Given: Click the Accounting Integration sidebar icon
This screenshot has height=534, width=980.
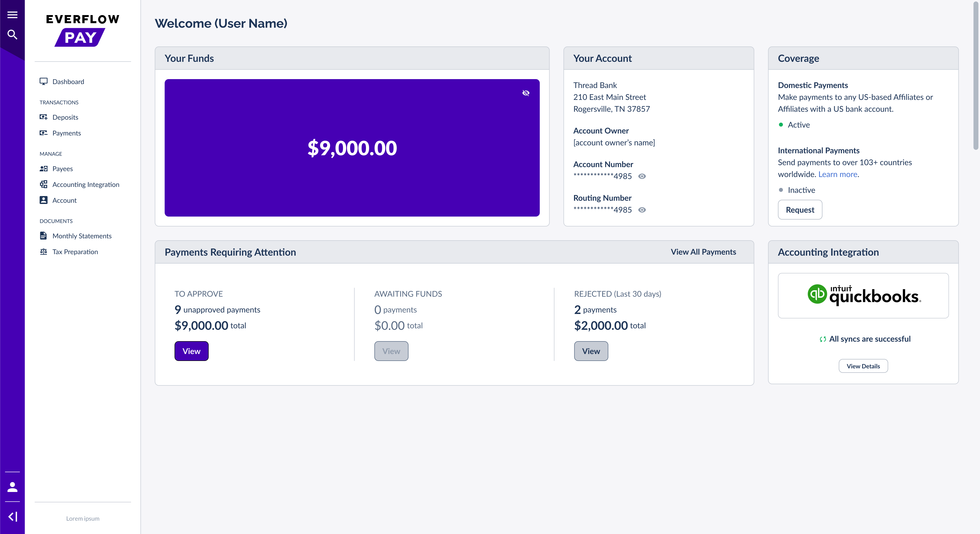Looking at the screenshot, I should [x=43, y=184].
